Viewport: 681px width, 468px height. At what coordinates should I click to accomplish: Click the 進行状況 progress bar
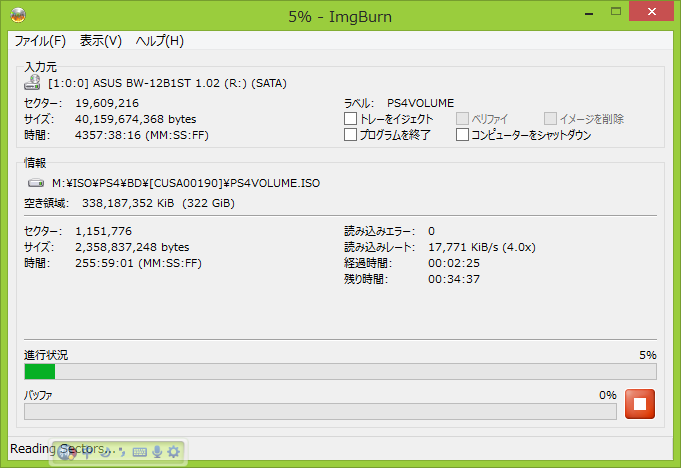point(340,372)
